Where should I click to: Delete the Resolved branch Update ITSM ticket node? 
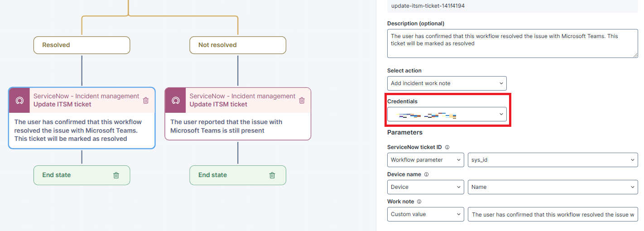(146, 101)
